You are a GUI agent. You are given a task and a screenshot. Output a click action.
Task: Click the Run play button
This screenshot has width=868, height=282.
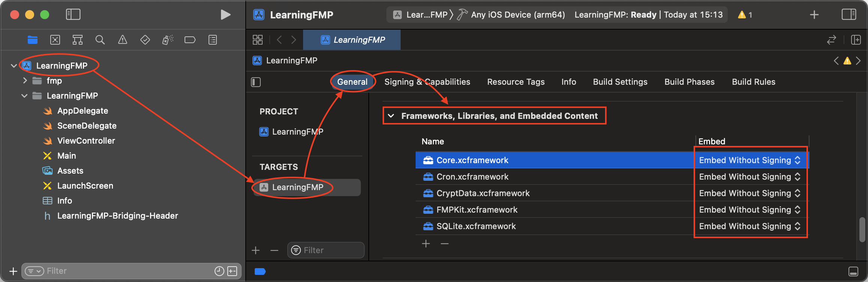(x=225, y=15)
